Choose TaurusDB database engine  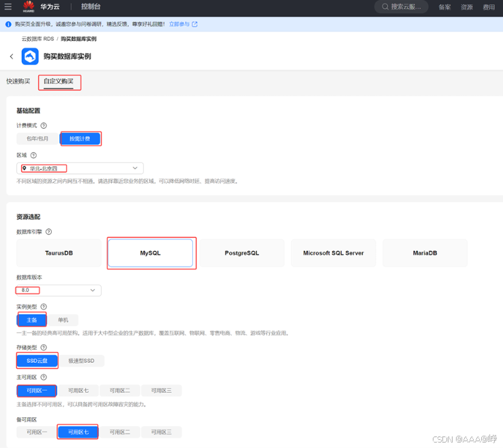point(59,253)
